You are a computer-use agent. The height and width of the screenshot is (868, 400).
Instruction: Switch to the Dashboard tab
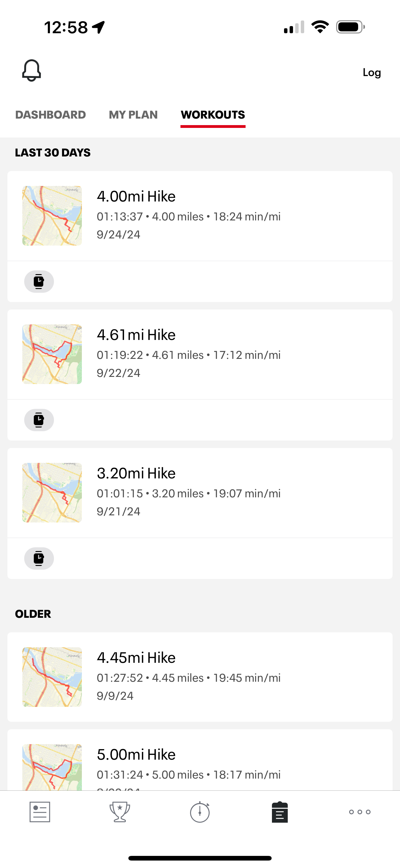[51, 115]
